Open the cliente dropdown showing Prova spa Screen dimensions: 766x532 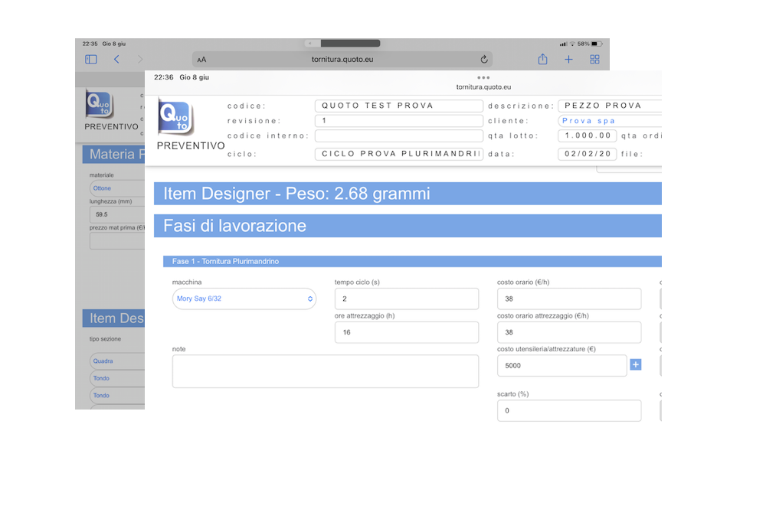point(610,120)
